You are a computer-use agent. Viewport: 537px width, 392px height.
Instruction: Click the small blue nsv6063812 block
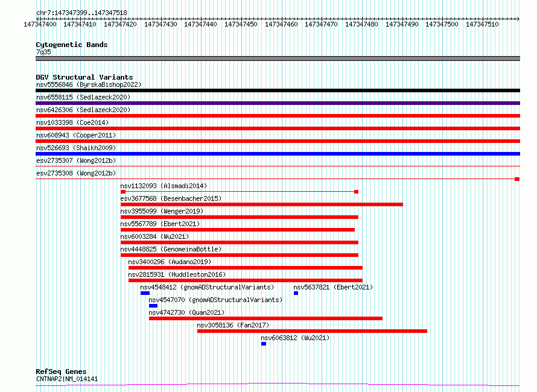(264, 344)
